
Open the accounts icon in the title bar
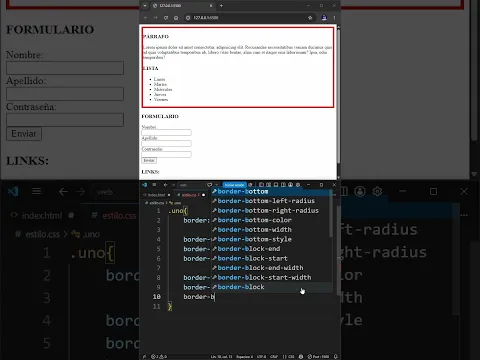click(290, 185)
